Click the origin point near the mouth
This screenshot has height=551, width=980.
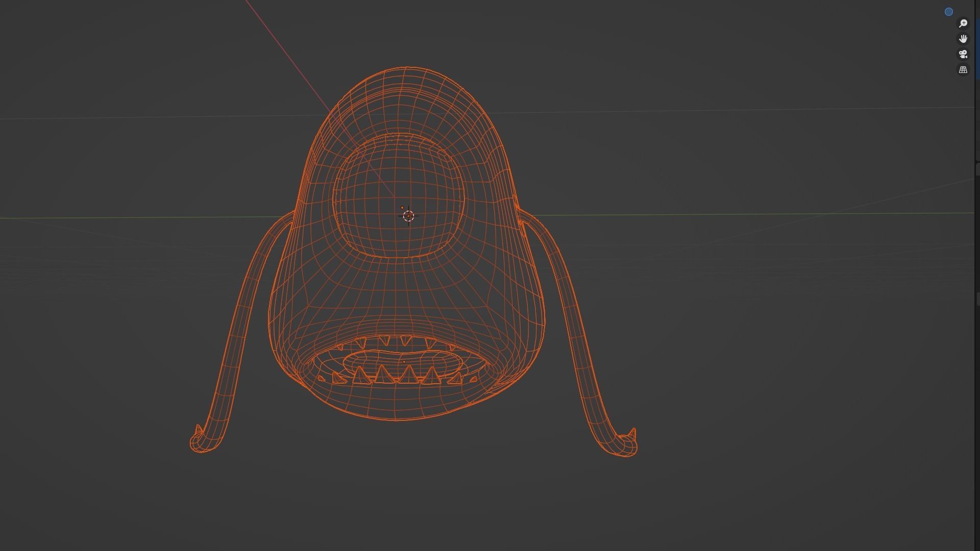point(404,361)
